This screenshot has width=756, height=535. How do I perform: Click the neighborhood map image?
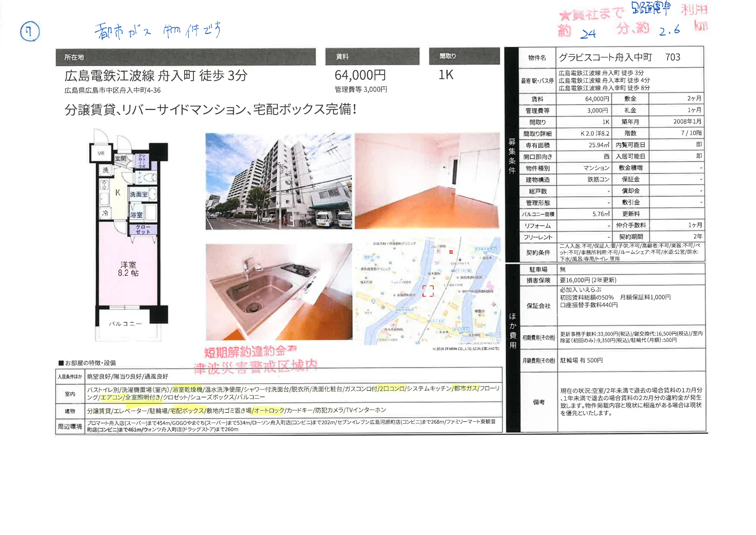pos(427,291)
